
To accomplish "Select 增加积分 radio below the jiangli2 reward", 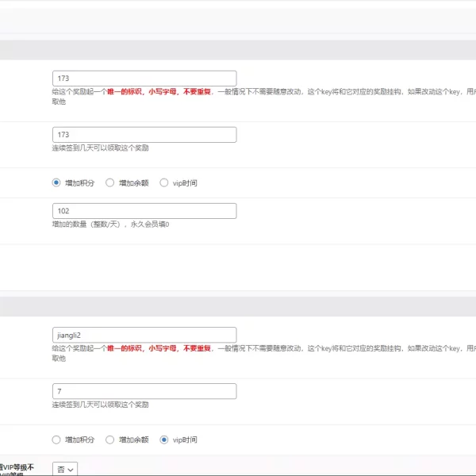I will coord(56,440).
